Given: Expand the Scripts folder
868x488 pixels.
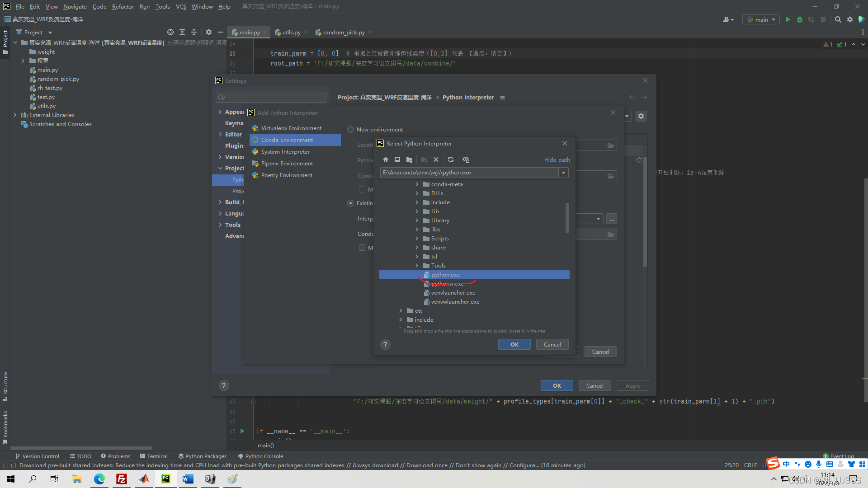Looking at the screenshot, I should pyautogui.click(x=417, y=239).
